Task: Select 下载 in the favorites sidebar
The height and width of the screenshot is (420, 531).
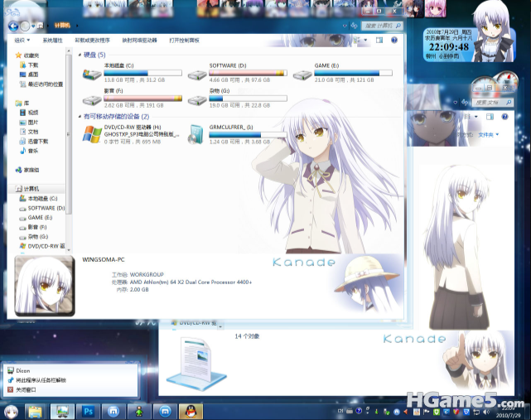Action: pyautogui.click(x=33, y=65)
